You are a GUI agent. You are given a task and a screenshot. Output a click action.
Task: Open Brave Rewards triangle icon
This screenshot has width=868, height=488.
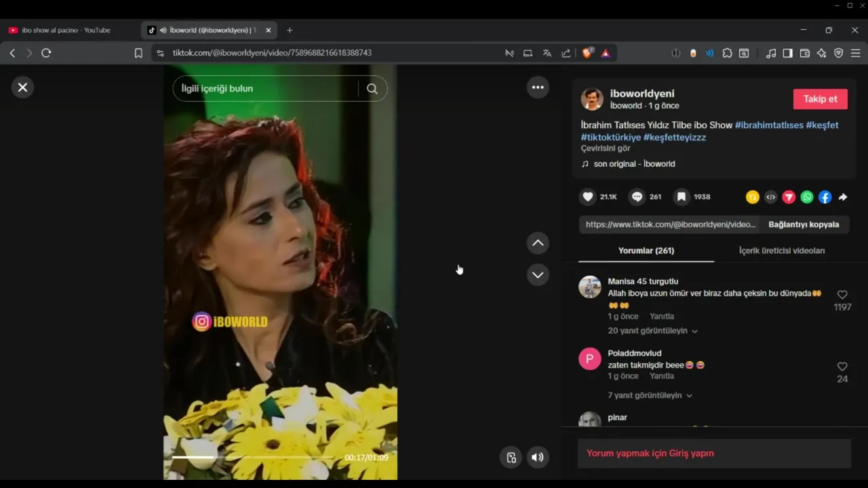(x=606, y=53)
